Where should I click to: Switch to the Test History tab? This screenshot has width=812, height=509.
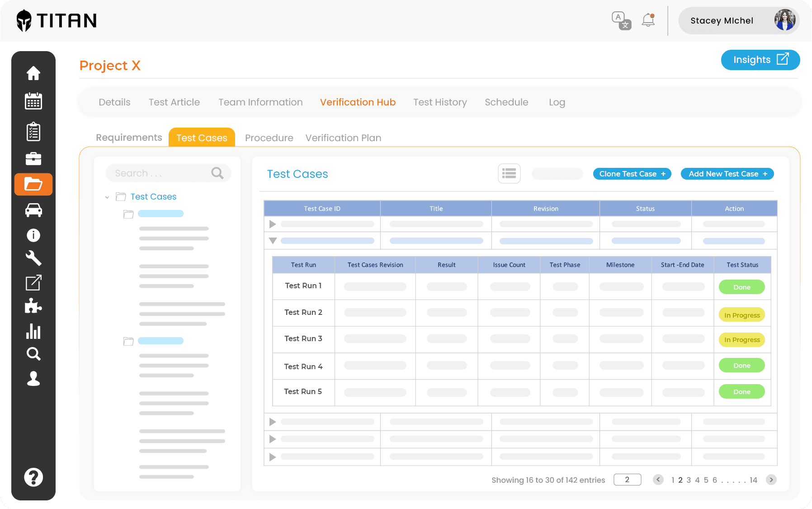pos(440,102)
